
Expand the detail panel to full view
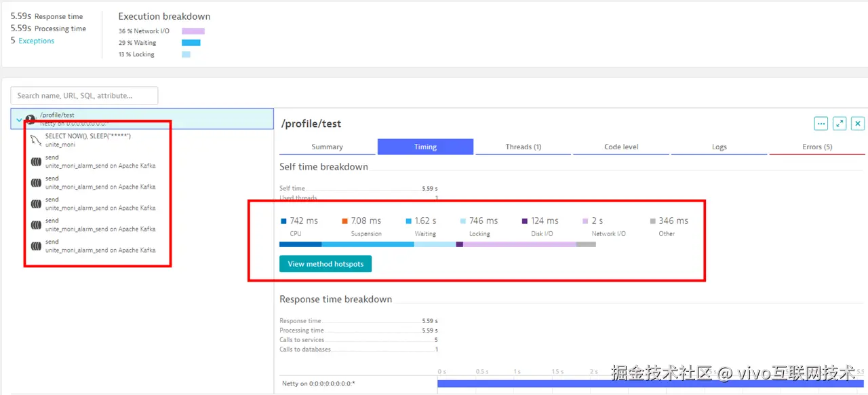[x=840, y=124]
